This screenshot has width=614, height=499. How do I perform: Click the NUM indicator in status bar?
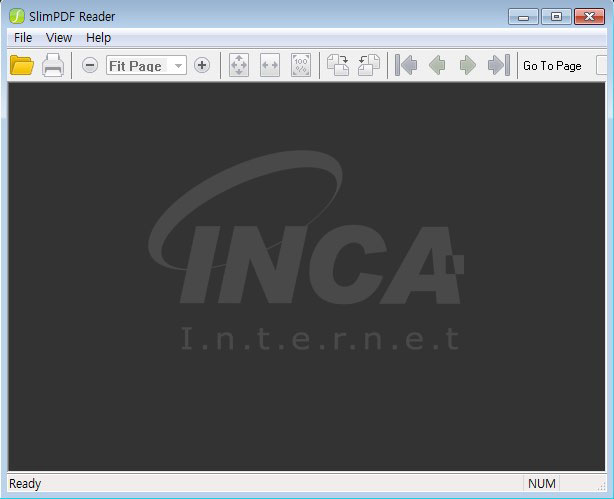pyautogui.click(x=542, y=484)
